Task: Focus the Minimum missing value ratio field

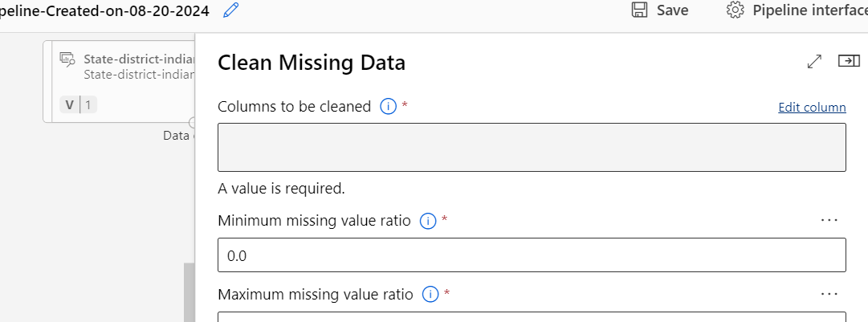Action: 532,255
